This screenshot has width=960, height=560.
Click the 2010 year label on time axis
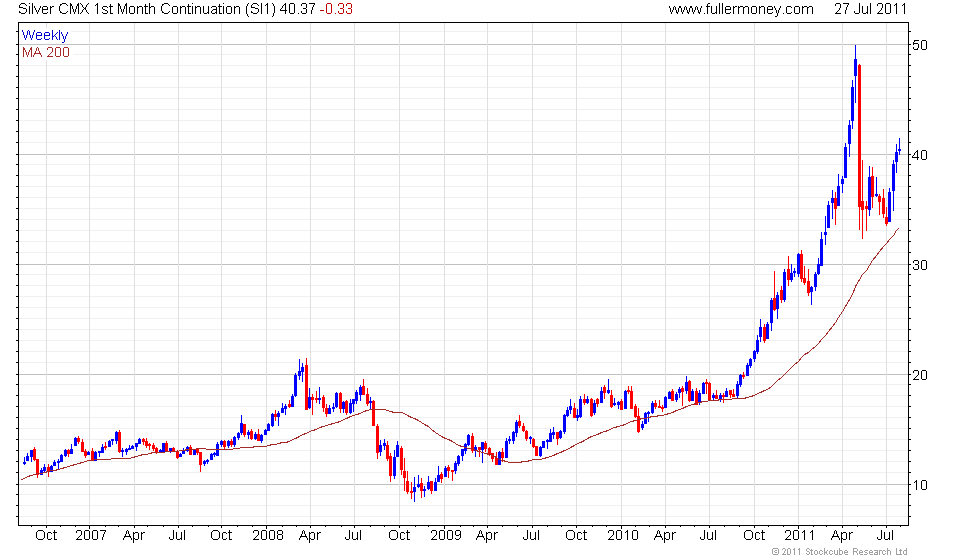(623, 536)
